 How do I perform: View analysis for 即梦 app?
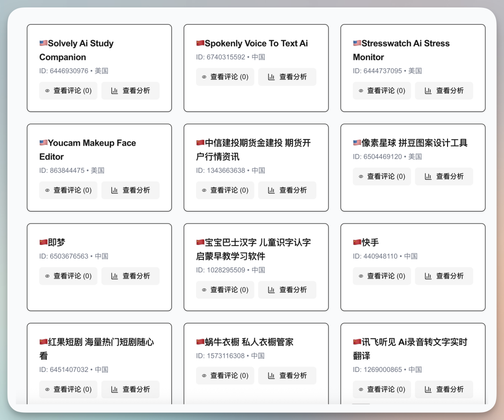coord(130,276)
